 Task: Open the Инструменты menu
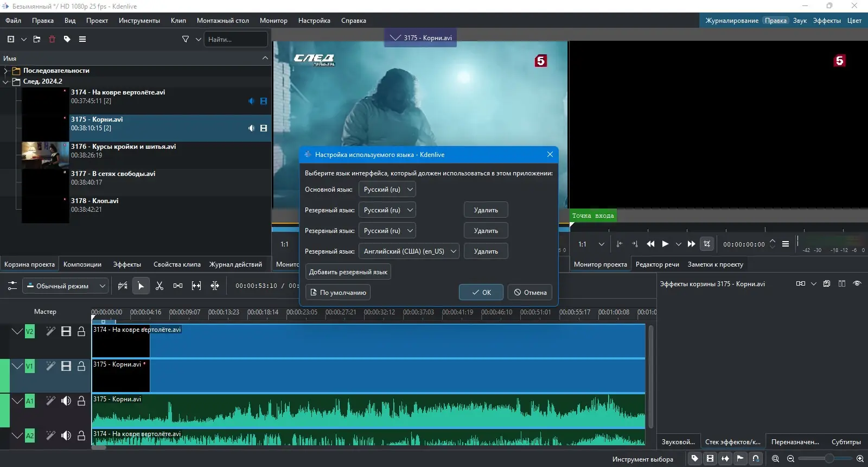139,21
